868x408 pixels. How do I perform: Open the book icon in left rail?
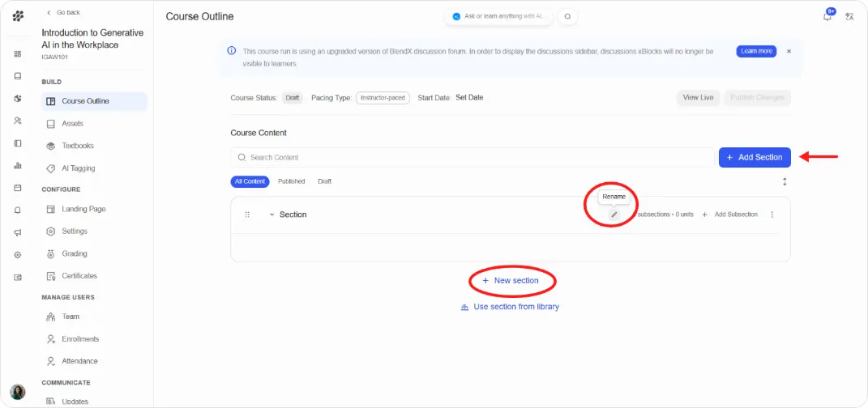pos(18,76)
